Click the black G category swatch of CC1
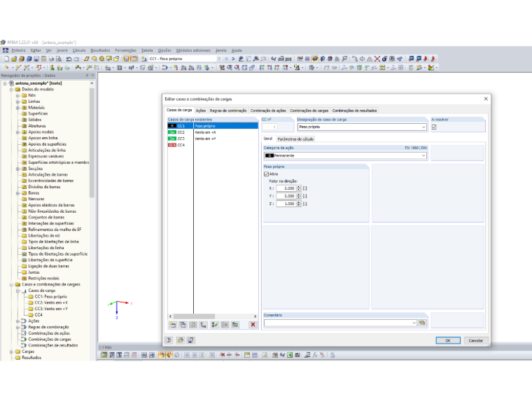Image resolution: width=532 pixels, height=399 pixels. 172,126
